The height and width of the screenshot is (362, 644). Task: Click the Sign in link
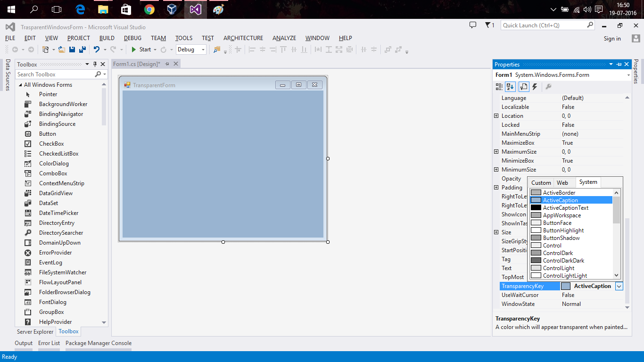[612, 38]
